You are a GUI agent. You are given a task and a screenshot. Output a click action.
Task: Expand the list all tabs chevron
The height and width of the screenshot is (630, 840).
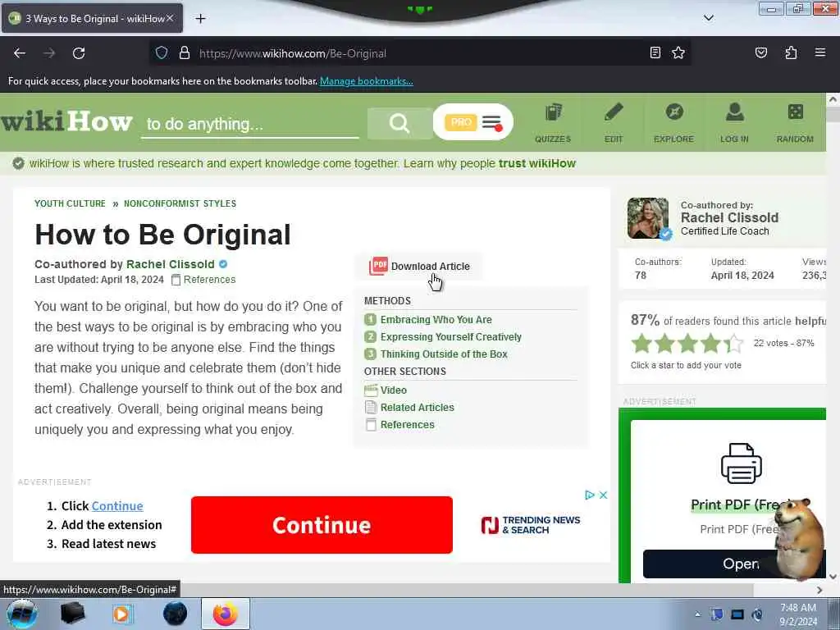point(708,18)
